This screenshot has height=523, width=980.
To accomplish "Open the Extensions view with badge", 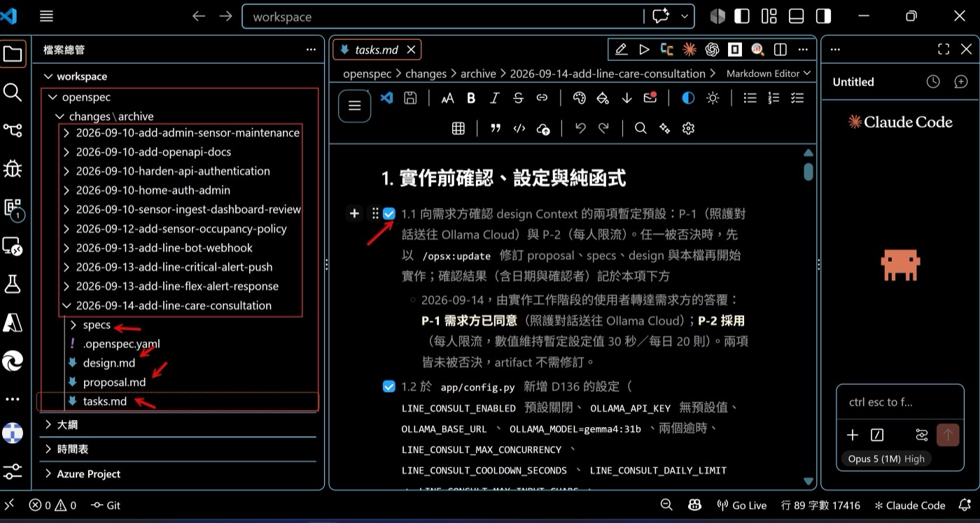I will point(13,207).
